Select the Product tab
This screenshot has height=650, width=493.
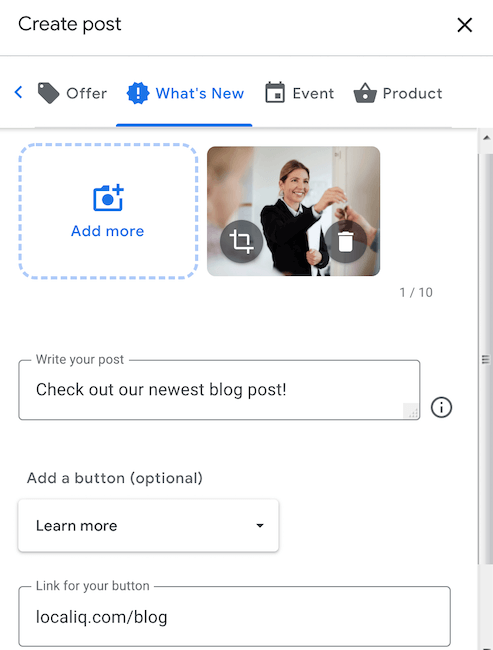coord(398,93)
